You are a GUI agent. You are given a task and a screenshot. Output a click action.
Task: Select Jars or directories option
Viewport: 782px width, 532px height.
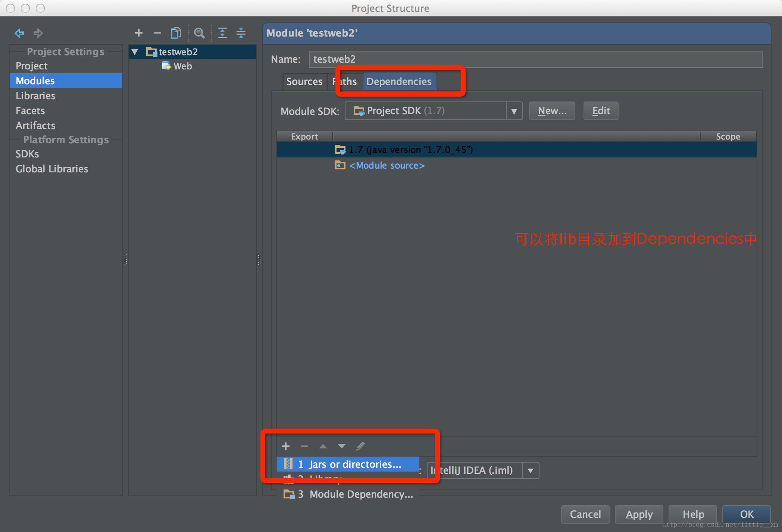[x=350, y=464]
